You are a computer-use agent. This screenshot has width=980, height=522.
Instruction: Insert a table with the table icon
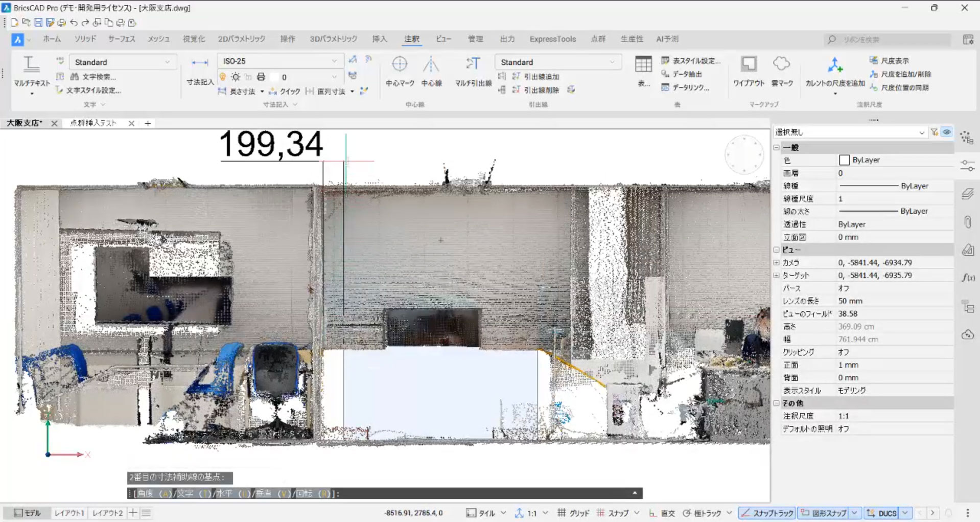pos(643,64)
